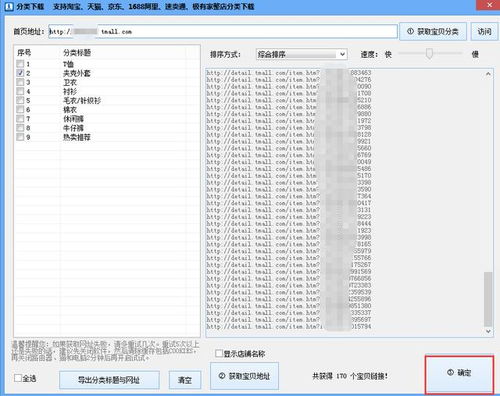Click the 访问 button
Viewport: 500px width, 396px height.
coord(484,32)
